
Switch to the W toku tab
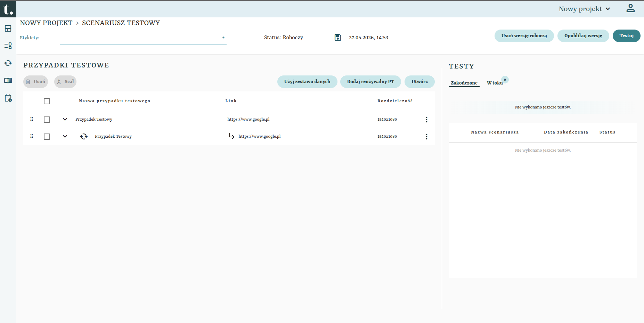click(x=495, y=83)
